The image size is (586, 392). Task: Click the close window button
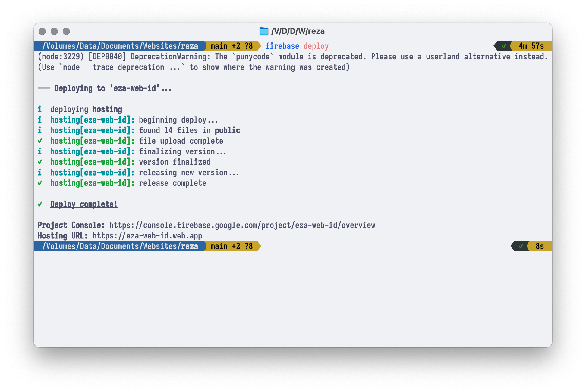[x=42, y=31]
